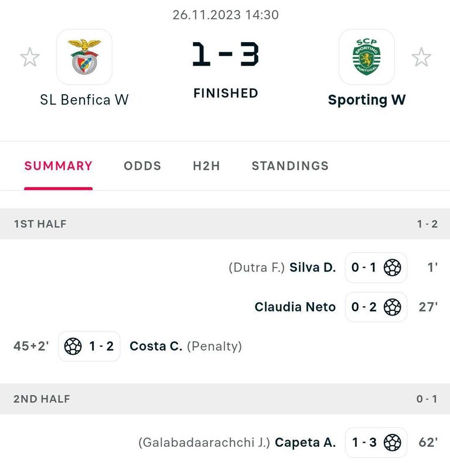Click the 1ST HALF section header

[40, 224]
